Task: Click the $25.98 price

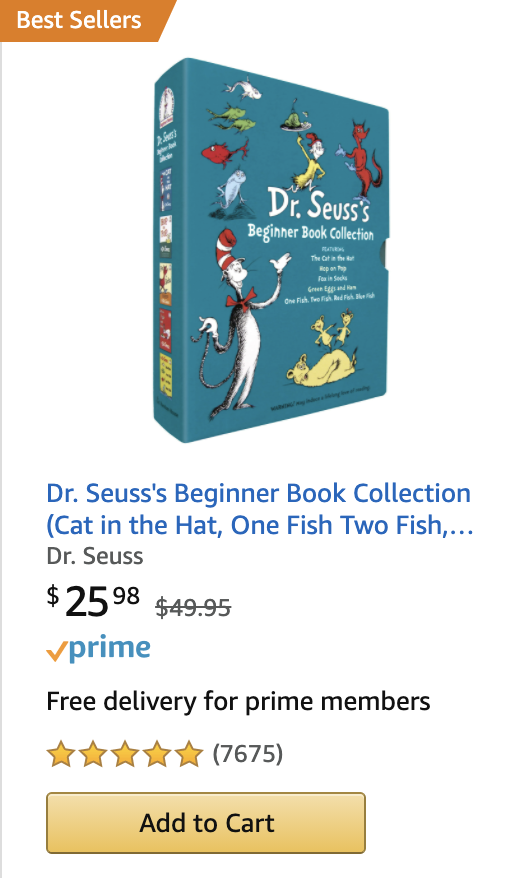Action: pyautogui.click(x=93, y=601)
